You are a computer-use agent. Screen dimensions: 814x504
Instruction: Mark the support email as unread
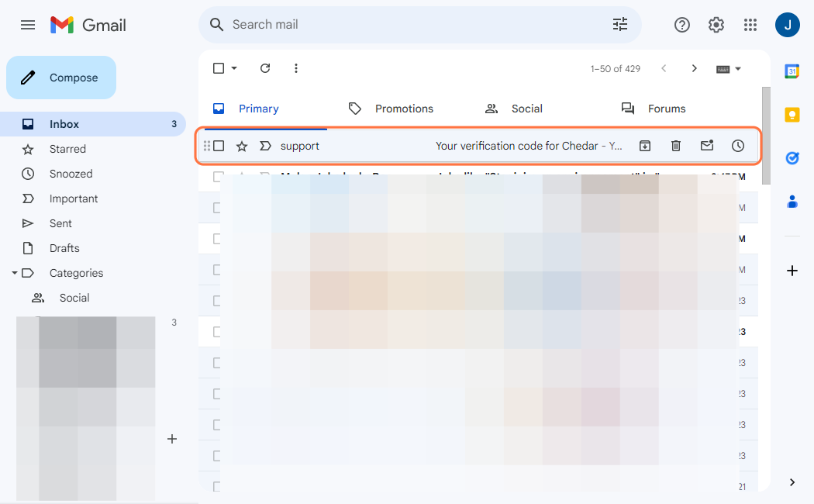[707, 145]
